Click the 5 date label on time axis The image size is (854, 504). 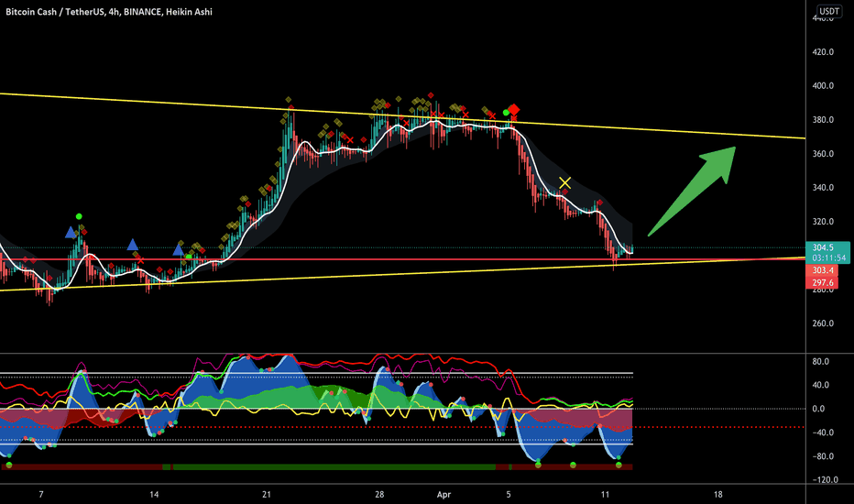tap(509, 494)
